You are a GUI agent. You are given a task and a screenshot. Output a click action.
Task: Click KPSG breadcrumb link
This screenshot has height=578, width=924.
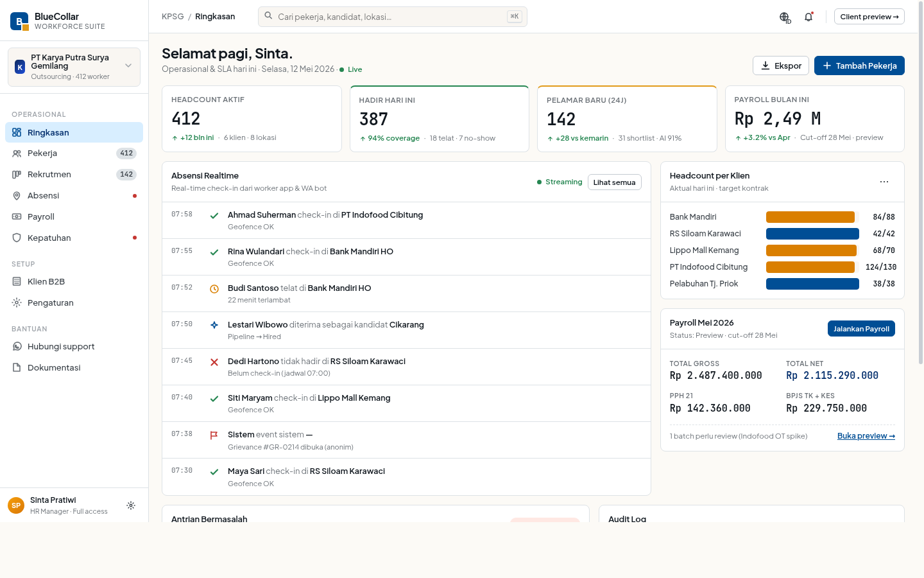[173, 17]
